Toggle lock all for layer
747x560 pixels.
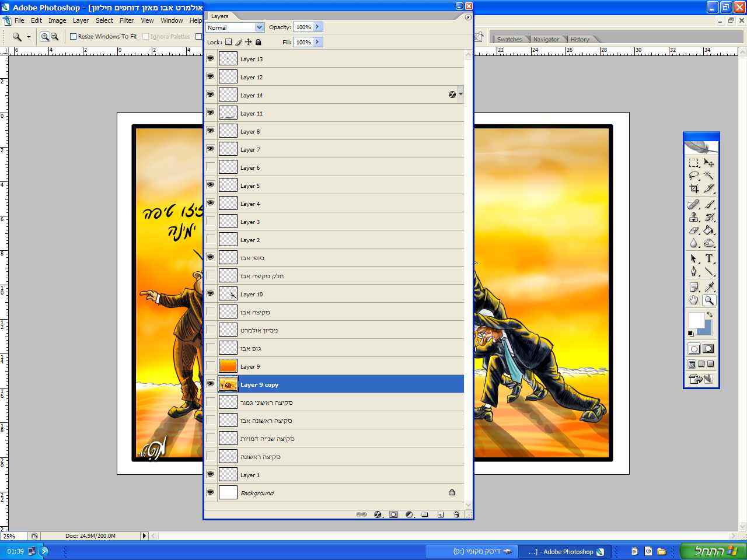(x=259, y=42)
